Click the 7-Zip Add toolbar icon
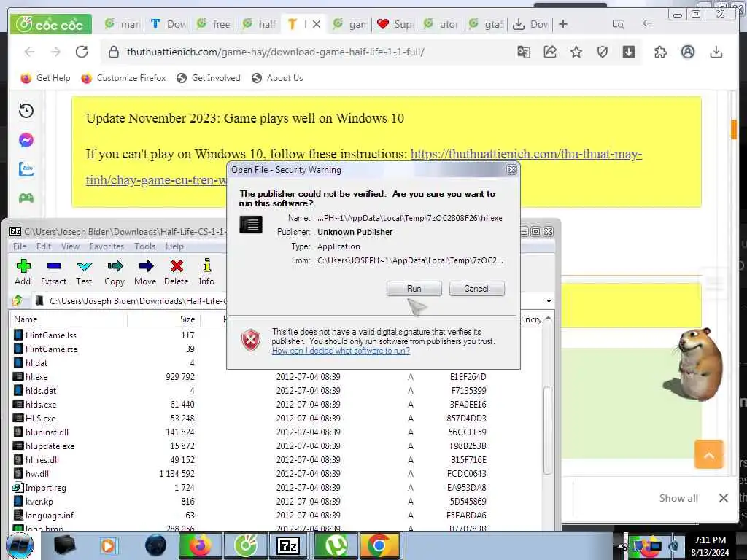Image resolution: width=747 pixels, height=560 pixels. pos(23,273)
